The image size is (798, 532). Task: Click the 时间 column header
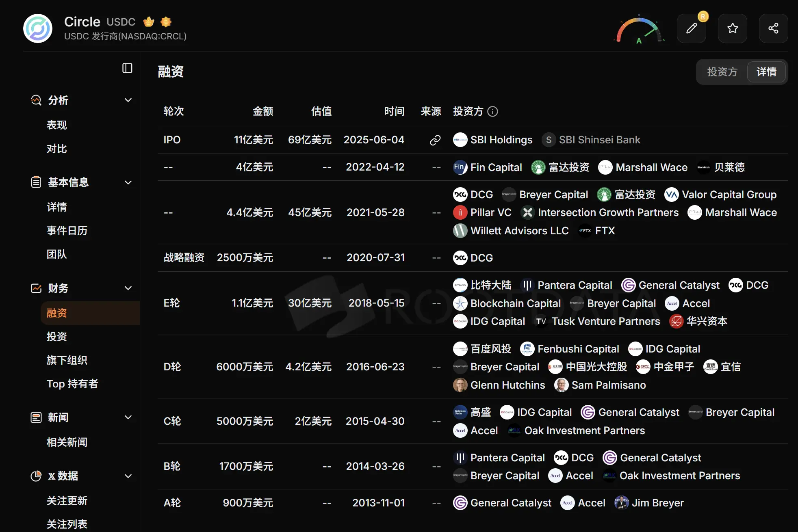pos(394,111)
